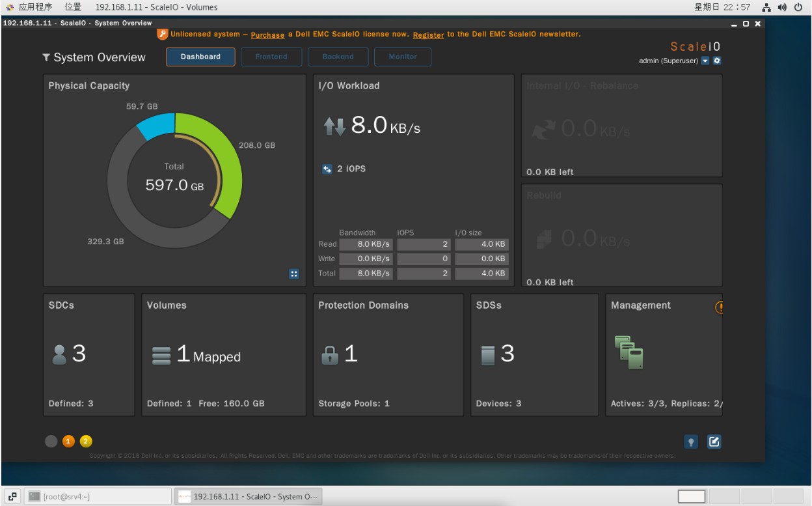Click the Management alert warning icon
Image resolution: width=812 pixels, height=506 pixels.
[720, 307]
